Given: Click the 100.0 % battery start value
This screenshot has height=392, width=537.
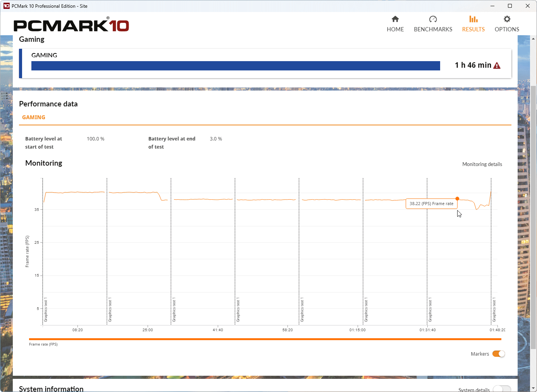Looking at the screenshot, I should (x=95, y=139).
